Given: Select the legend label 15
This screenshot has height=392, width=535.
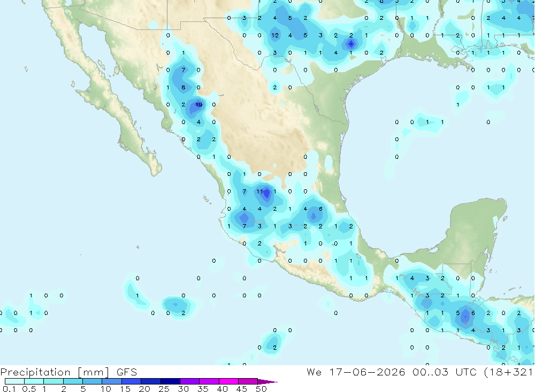Looking at the screenshot, I should [x=125, y=389].
